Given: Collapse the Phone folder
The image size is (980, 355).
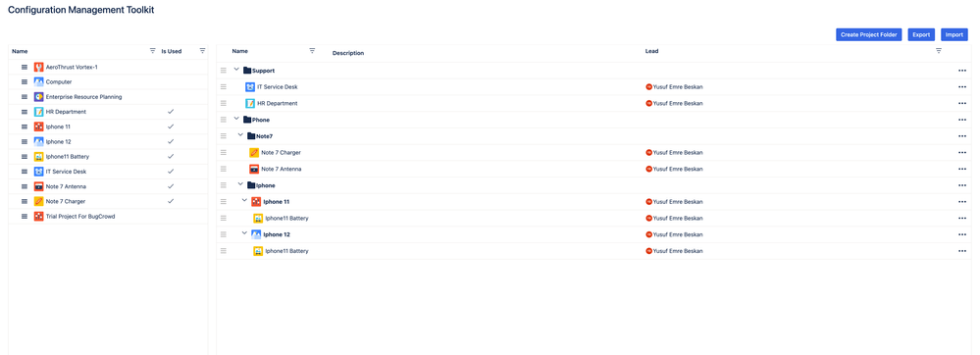Looking at the screenshot, I should [236, 119].
